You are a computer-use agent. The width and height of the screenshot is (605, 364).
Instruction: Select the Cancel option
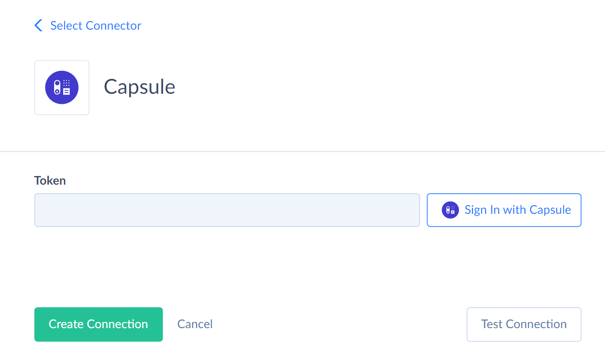[x=195, y=324]
